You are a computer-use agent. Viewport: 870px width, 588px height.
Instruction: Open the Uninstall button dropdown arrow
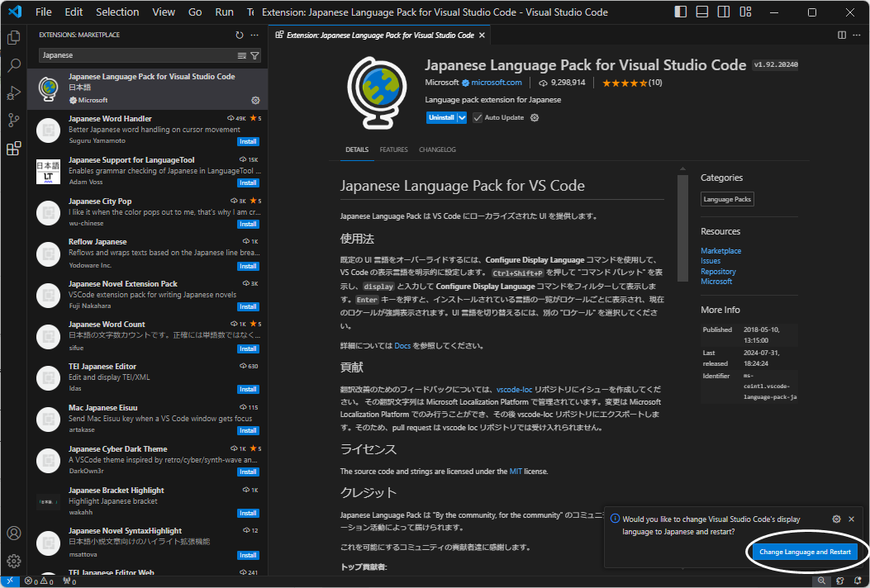460,117
